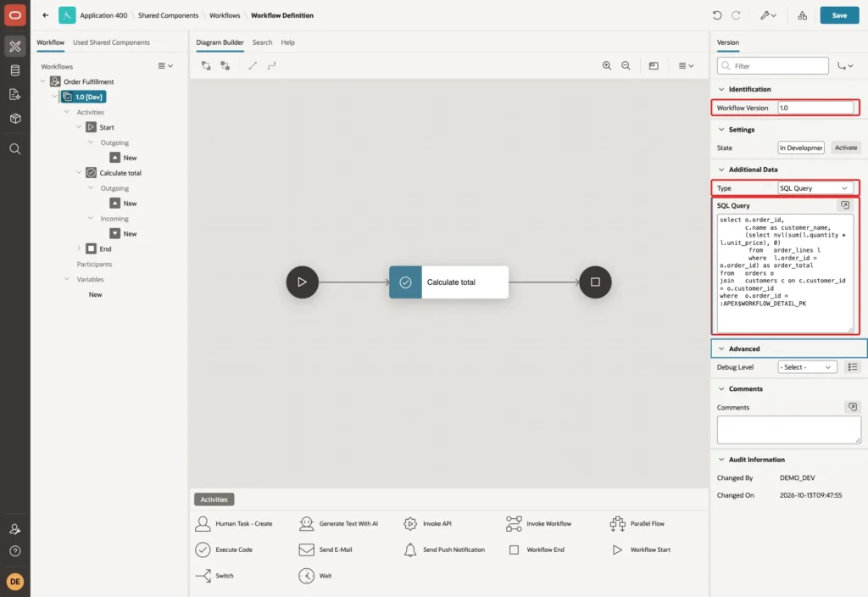Switch to Used Shared Components tab
This screenshot has width=868, height=597.
pos(111,42)
